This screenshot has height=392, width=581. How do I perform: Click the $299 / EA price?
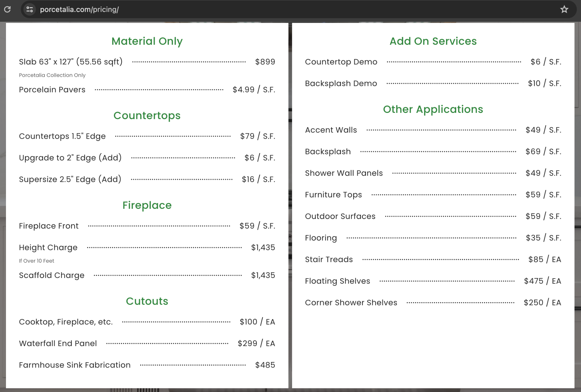(x=256, y=343)
